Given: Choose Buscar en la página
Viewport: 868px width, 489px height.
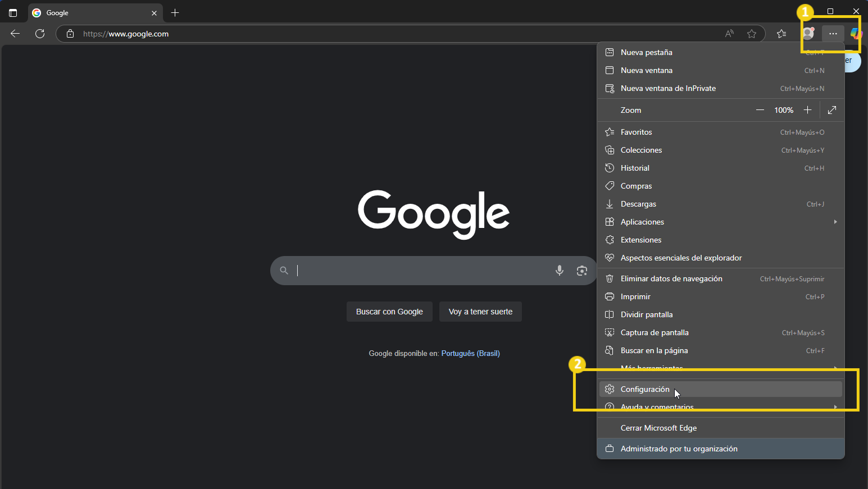Looking at the screenshot, I should tap(720, 350).
